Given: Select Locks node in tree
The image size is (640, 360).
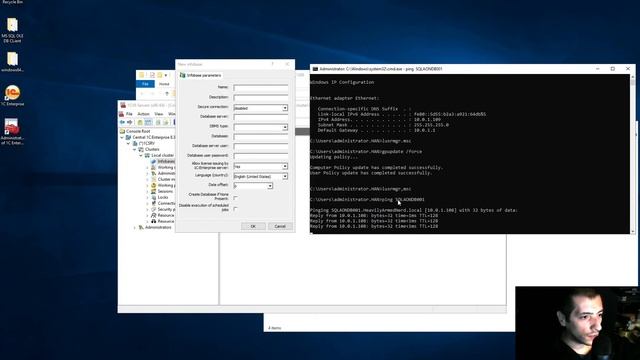Looking at the screenshot, I should 160,197.
